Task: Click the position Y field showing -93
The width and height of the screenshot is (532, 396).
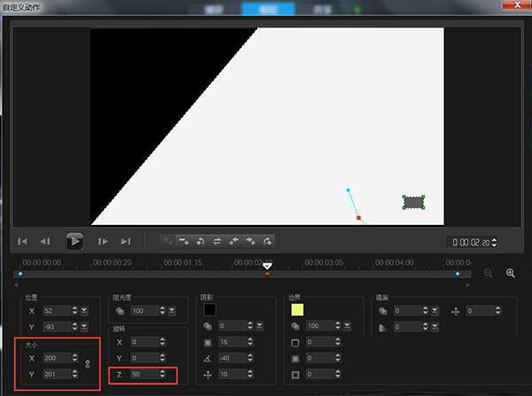Action: click(x=57, y=327)
